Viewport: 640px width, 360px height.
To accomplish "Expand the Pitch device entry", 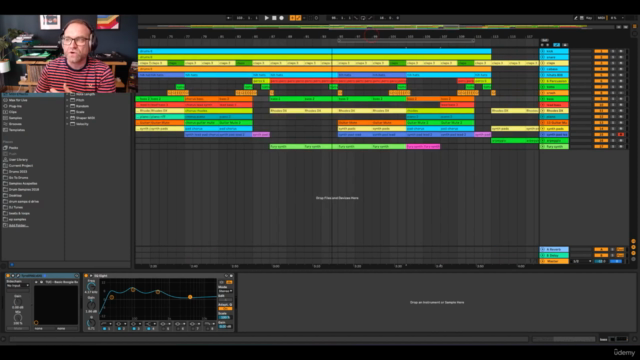I will click(68, 100).
